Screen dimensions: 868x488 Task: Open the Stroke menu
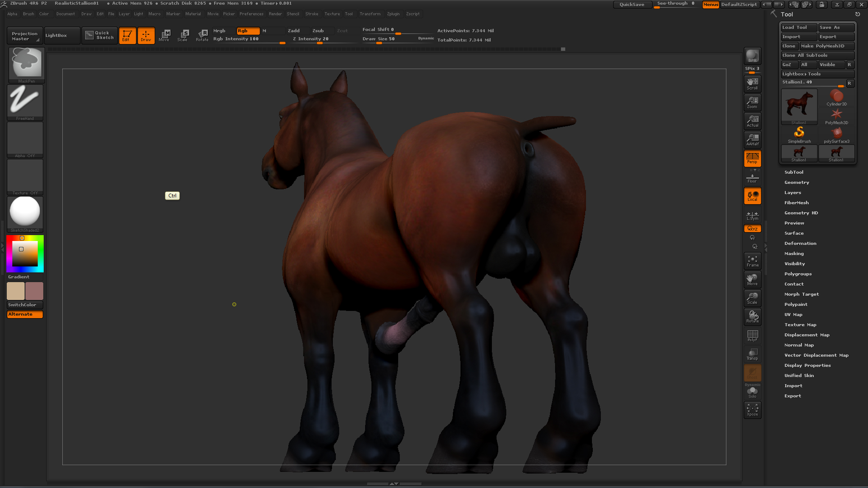[312, 14]
